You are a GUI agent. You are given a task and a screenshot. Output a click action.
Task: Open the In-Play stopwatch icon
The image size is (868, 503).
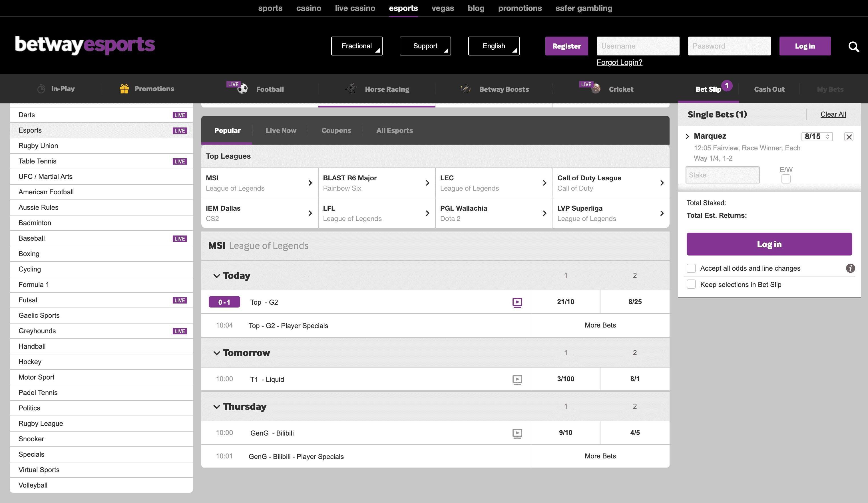[x=41, y=89]
